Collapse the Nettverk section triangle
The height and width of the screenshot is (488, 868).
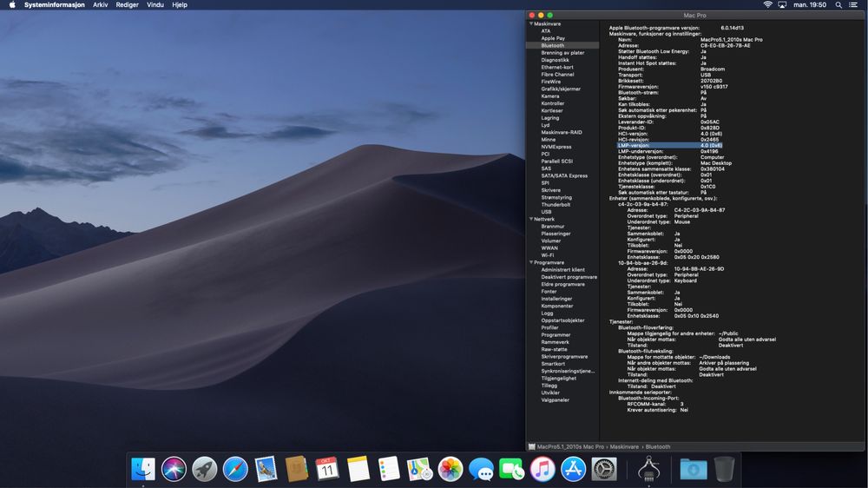[x=531, y=219]
